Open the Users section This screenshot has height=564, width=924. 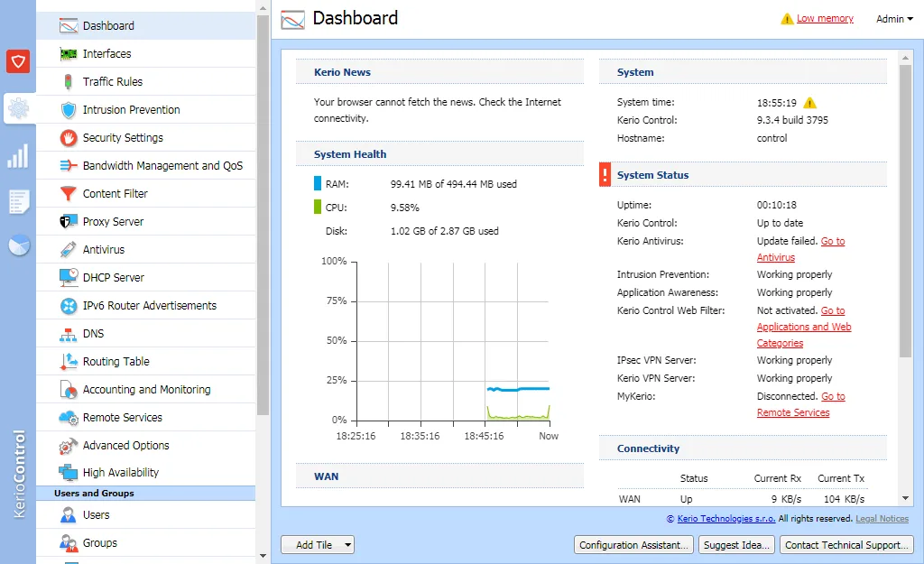(x=146, y=515)
